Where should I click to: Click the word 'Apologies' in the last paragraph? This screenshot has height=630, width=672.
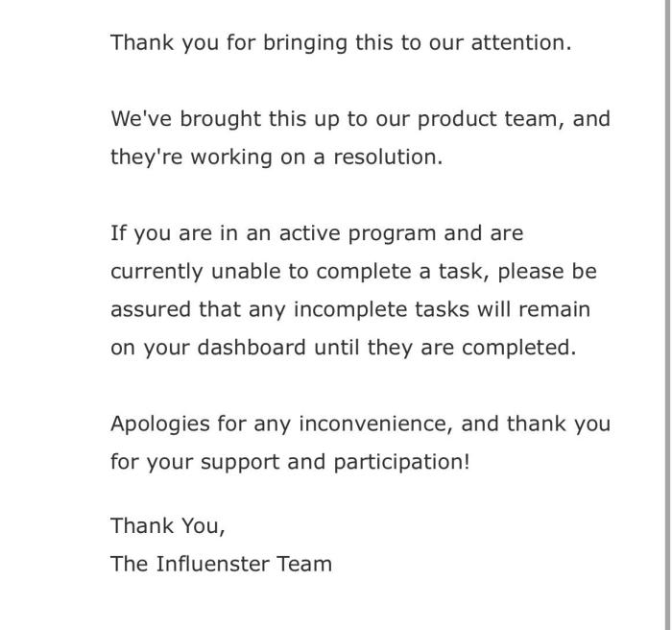[160, 424]
